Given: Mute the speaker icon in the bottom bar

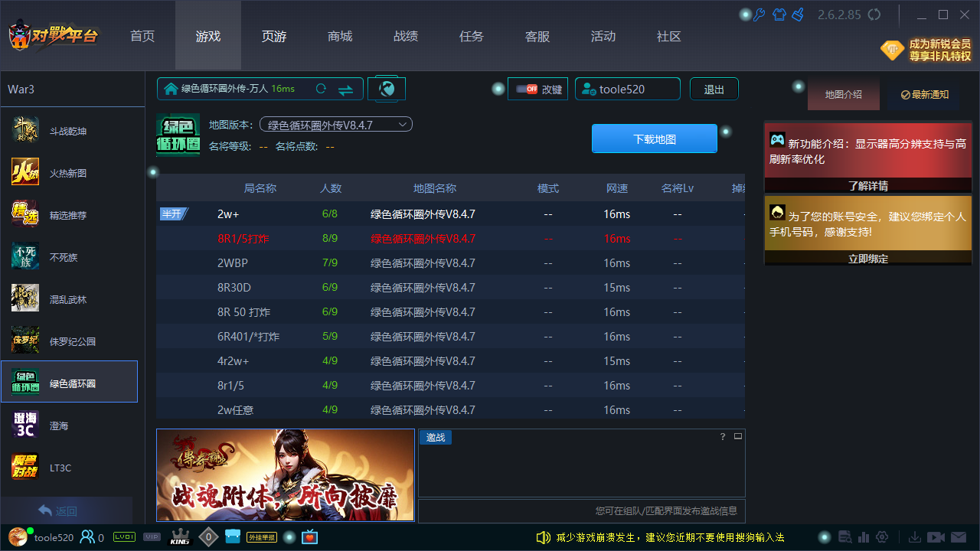Looking at the screenshot, I should (x=544, y=538).
